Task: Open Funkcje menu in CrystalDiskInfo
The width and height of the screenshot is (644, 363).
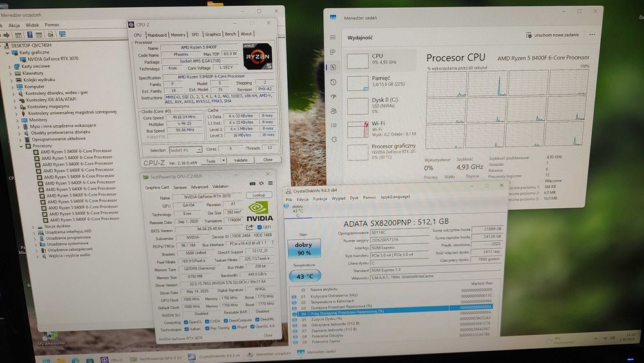Action: (320, 199)
